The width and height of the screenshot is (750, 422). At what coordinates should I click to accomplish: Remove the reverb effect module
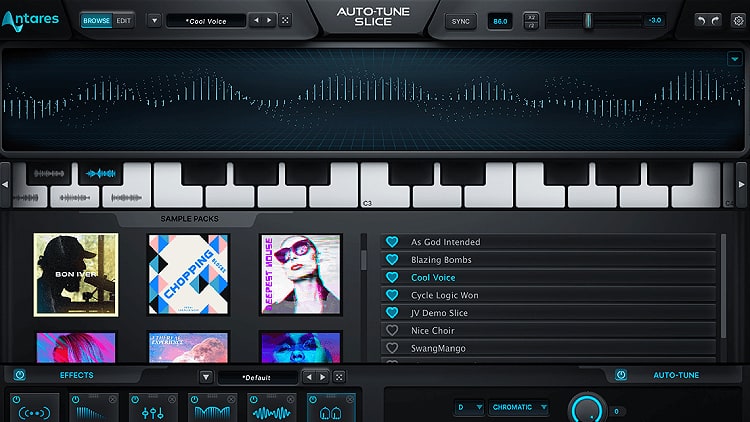coord(350,399)
